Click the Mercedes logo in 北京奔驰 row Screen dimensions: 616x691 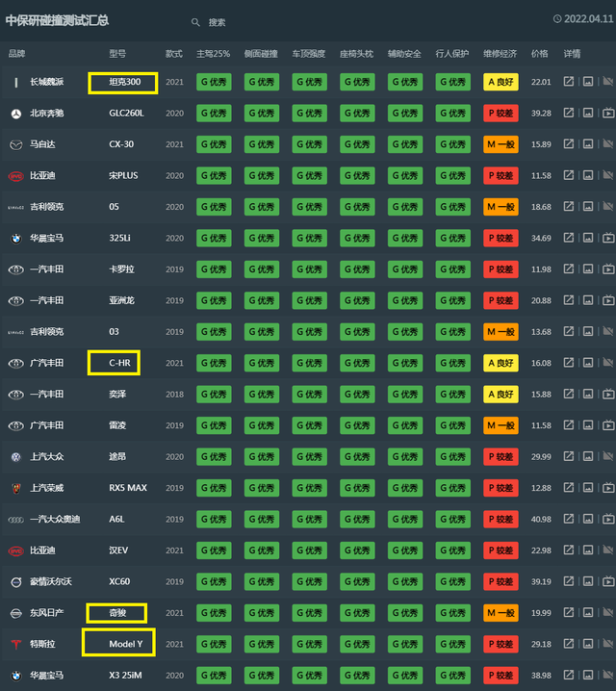(15, 114)
